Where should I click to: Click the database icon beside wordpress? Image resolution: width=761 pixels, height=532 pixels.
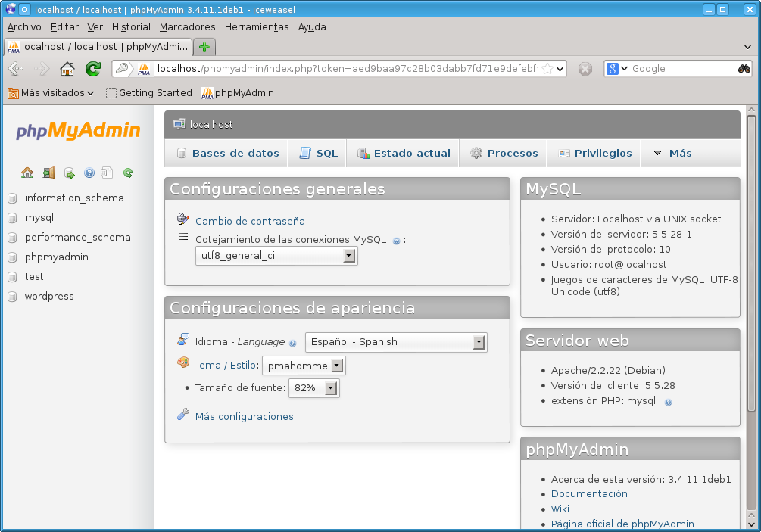(x=13, y=297)
